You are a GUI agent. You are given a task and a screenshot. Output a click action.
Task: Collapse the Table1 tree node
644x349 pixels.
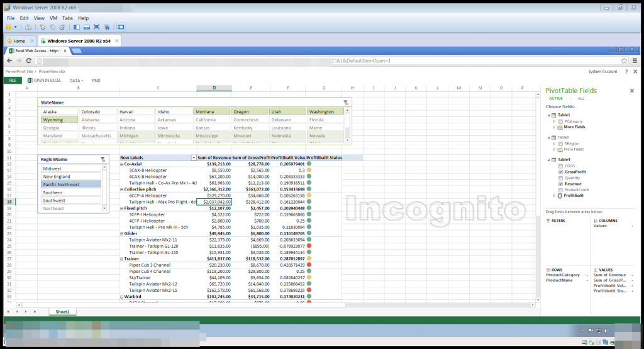548,115
